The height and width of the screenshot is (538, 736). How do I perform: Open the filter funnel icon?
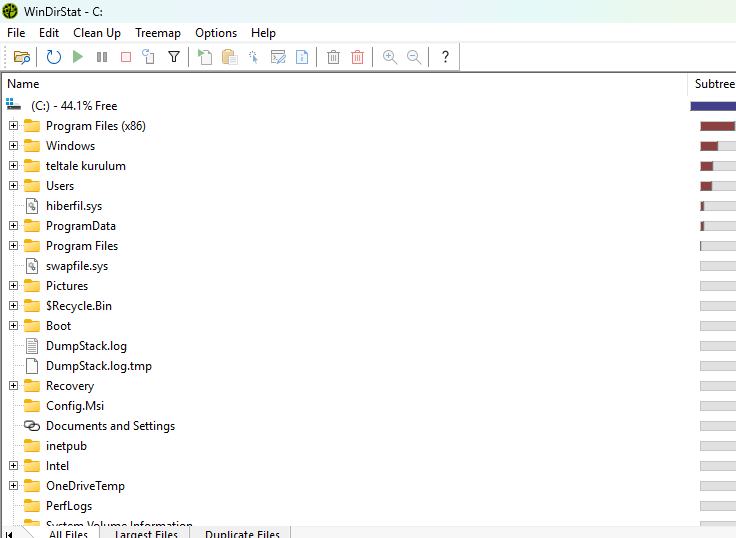(174, 57)
